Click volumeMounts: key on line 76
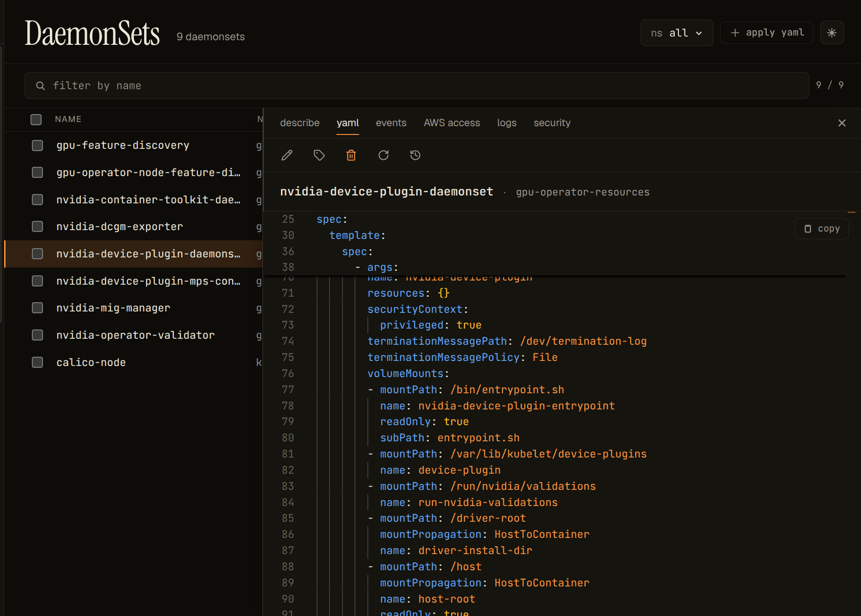This screenshot has width=861, height=616. point(408,374)
